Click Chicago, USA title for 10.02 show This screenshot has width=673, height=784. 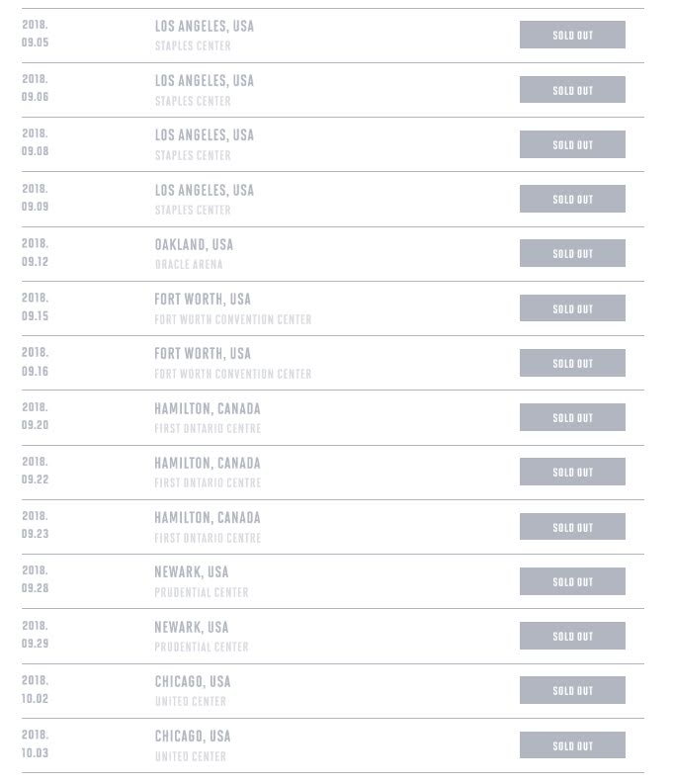[193, 681]
